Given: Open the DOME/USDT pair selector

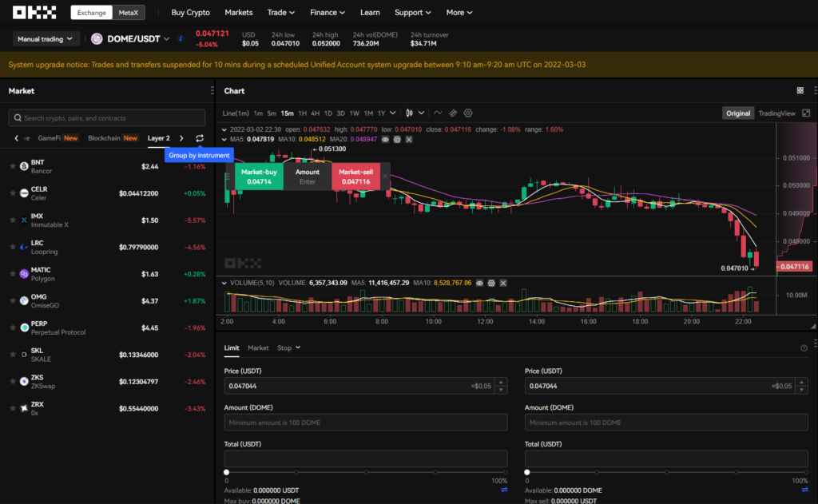Looking at the screenshot, I should click(x=137, y=39).
